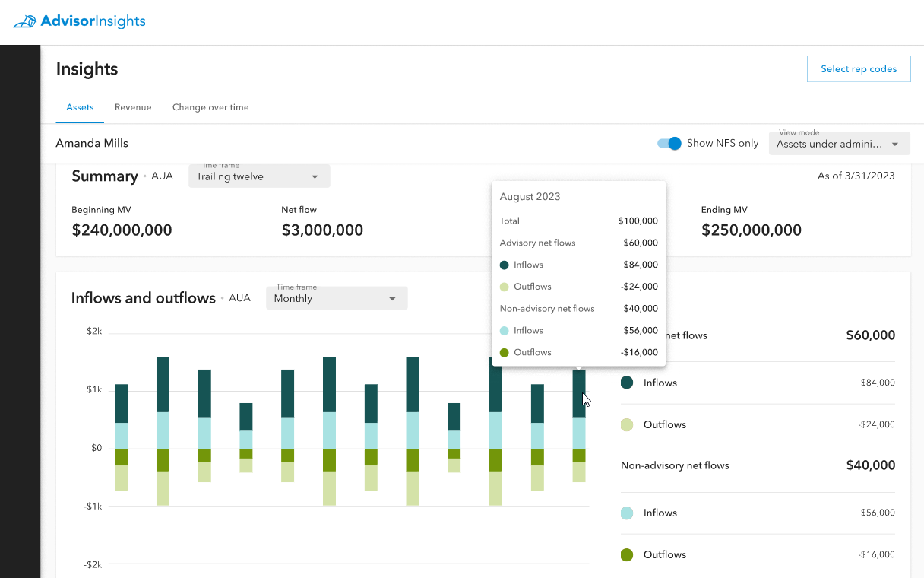Open the Monthly time frame dropdown
Viewport: 924px width, 578px height.
[x=336, y=298]
